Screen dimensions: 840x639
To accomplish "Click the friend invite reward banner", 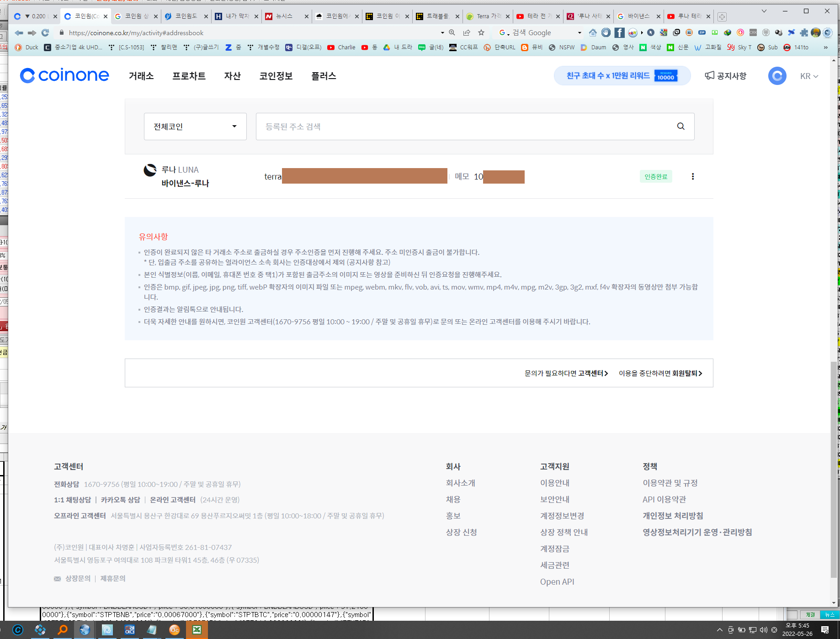I will (622, 76).
